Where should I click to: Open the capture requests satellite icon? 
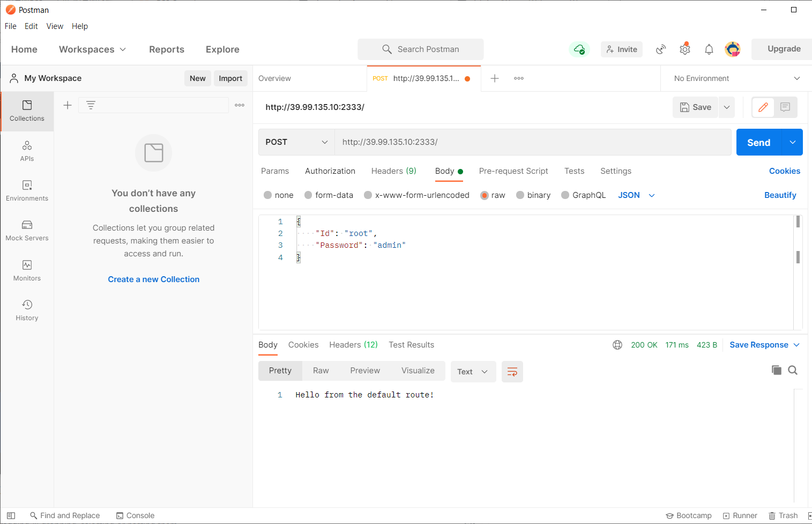[x=661, y=49]
